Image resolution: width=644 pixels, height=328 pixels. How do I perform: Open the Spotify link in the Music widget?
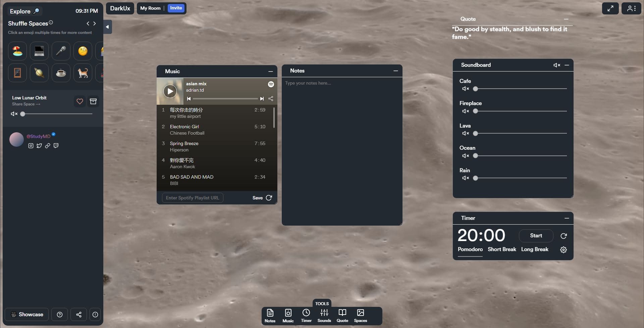click(x=271, y=84)
